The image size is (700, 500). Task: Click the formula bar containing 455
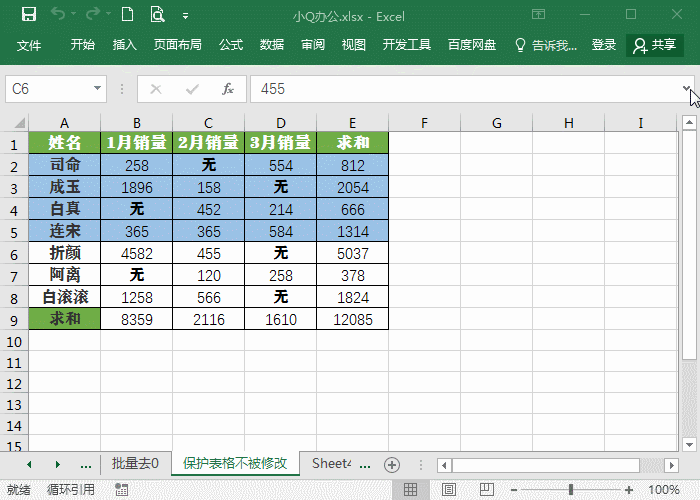coord(464,89)
